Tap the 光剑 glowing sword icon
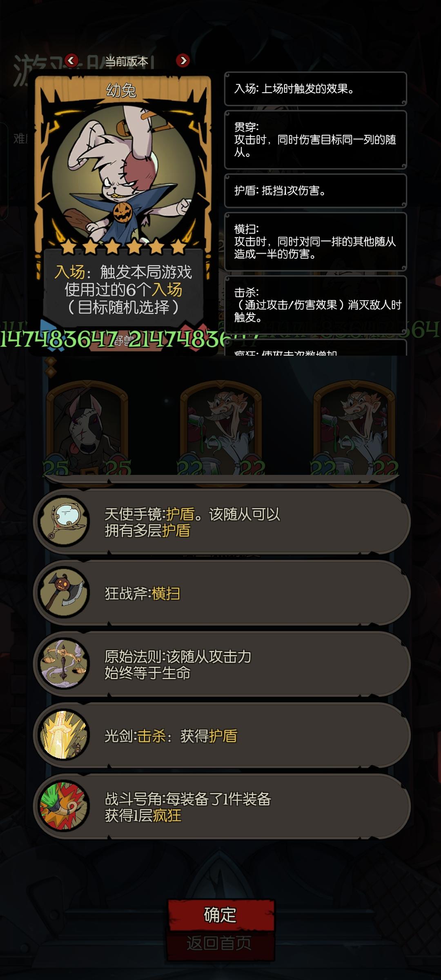Viewport: 441px width, 980px height. [64, 735]
